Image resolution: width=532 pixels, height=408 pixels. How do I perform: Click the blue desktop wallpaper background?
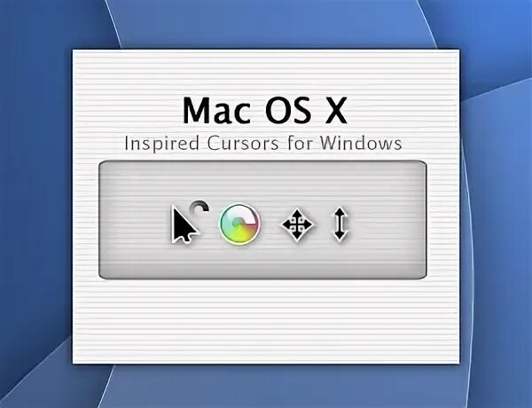pyautogui.click(x=35, y=204)
